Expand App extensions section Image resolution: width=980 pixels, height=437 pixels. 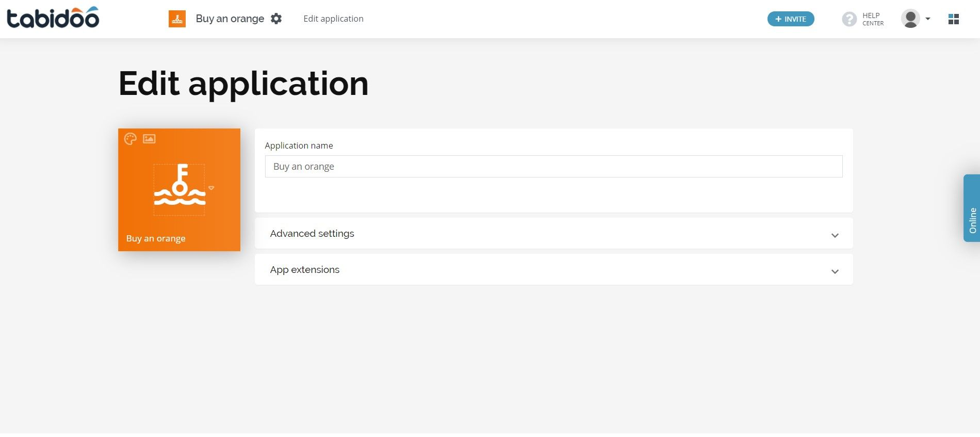(553, 269)
